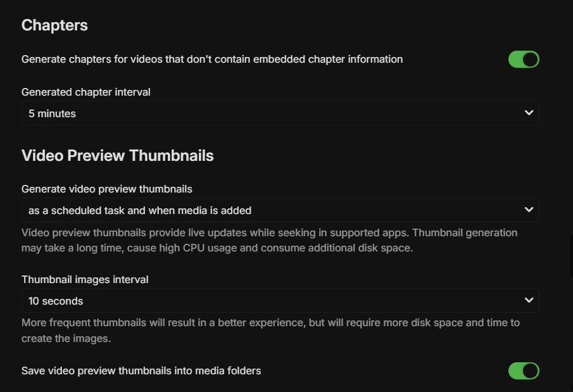Click the "5 minutes" selected value
Viewport: 573px width, 392px height.
[52, 114]
